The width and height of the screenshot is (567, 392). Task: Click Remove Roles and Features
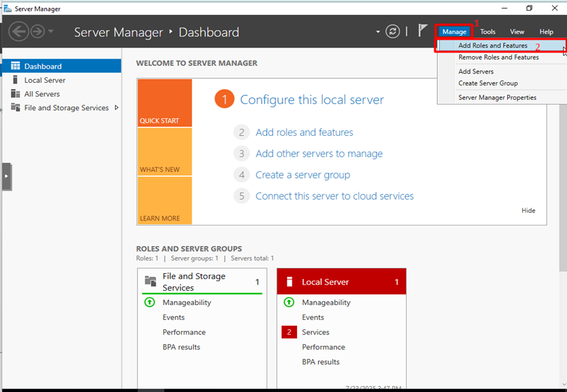(x=499, y=57)
